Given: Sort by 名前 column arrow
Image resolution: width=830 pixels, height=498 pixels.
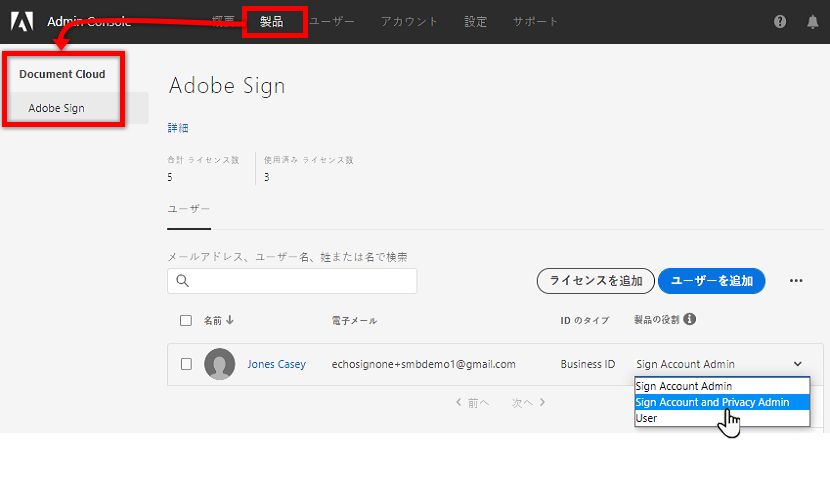Looking at the screenshot, I should click(230, 320).
